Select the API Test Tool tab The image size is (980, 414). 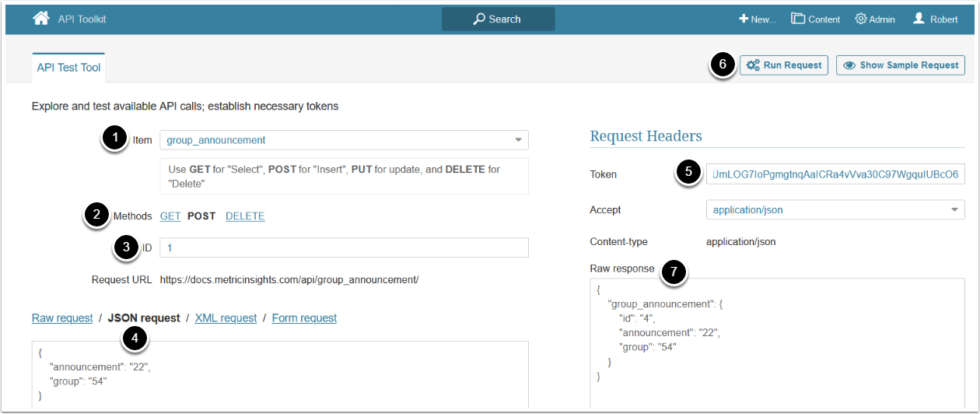[68, 68]
